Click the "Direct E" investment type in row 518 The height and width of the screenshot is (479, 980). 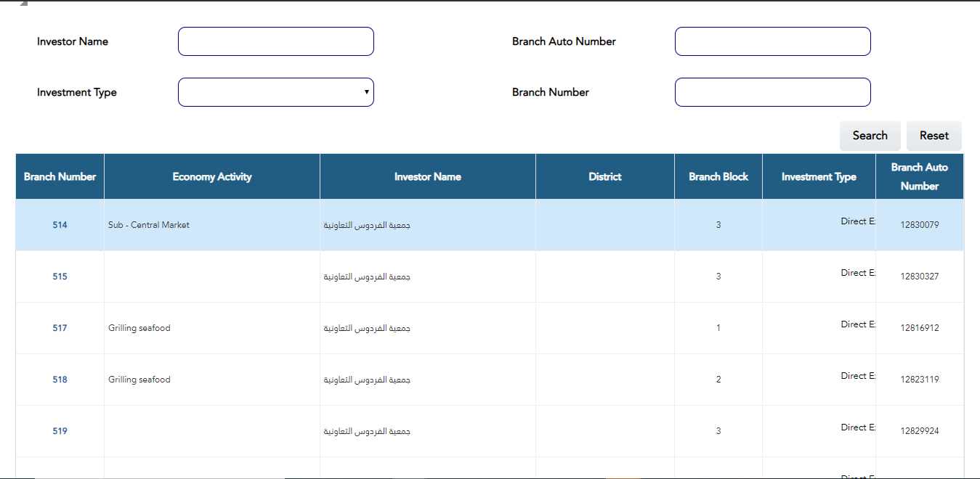(x=858, y=376)
